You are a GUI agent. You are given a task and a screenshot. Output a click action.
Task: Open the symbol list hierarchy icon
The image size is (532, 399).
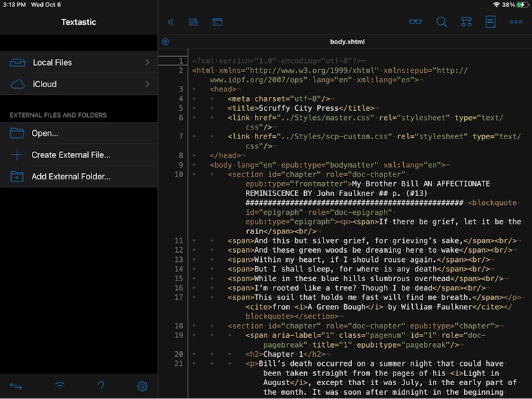tap(466, 22)
